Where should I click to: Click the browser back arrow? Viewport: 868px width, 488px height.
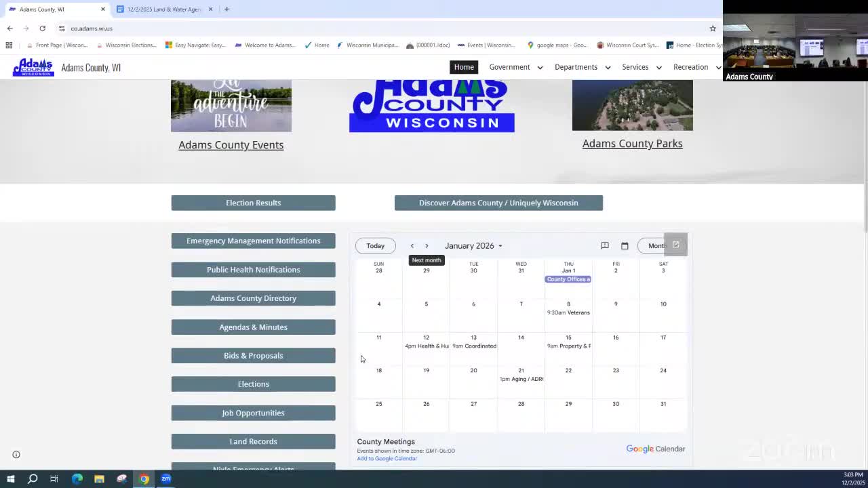pos(9,28)
